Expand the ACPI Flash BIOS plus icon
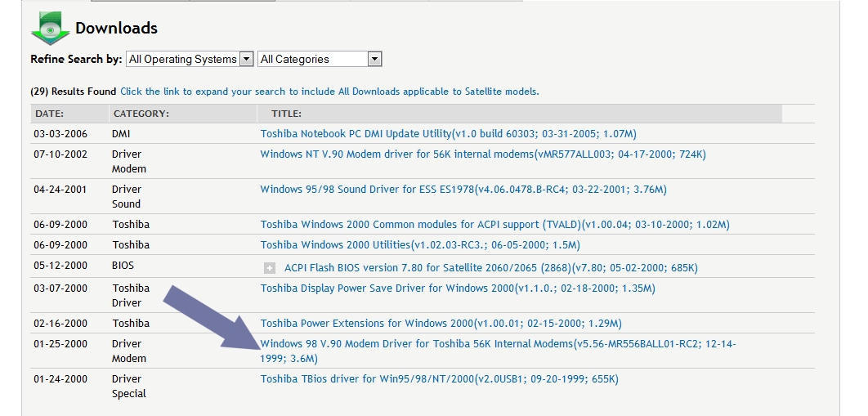The height and width of the screenshot is (416, 868). tap(270, 268)
